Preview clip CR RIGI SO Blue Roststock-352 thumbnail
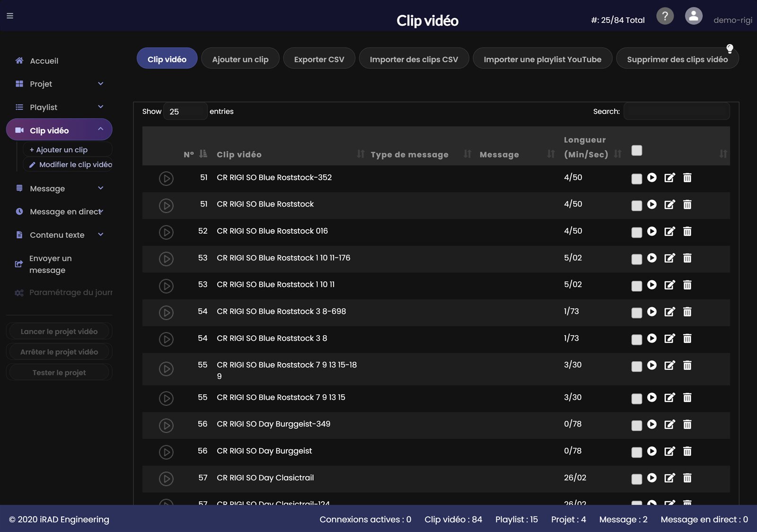 166,178
